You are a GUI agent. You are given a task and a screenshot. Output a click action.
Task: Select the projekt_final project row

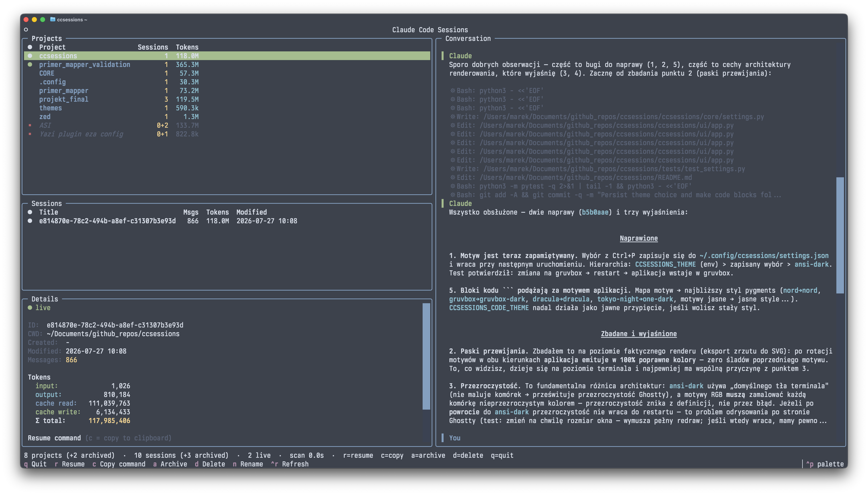[x=227, y=99]
